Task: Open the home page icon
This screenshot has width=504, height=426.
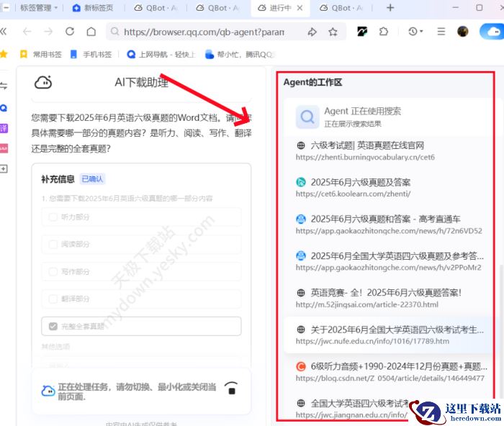Action: (x=91, y=32)
